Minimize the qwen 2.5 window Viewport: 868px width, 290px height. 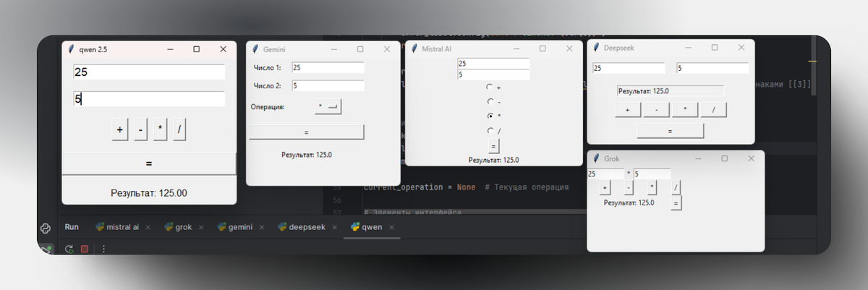click(170, 49)
